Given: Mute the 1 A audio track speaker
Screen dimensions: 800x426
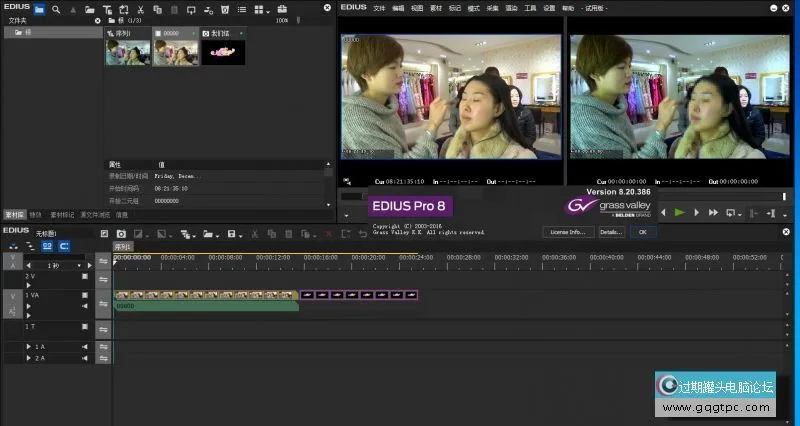Looking at the screenshot, I should click(x=85, y=346).
